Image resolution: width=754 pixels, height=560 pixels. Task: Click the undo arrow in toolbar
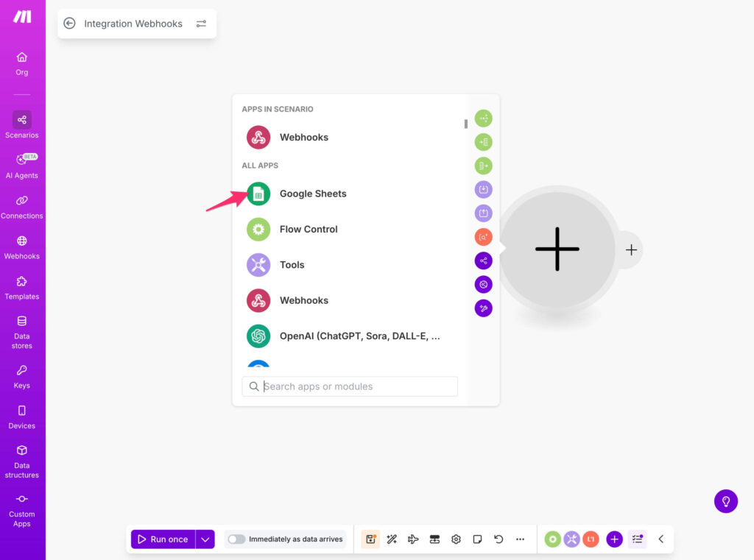pos(498,539)
